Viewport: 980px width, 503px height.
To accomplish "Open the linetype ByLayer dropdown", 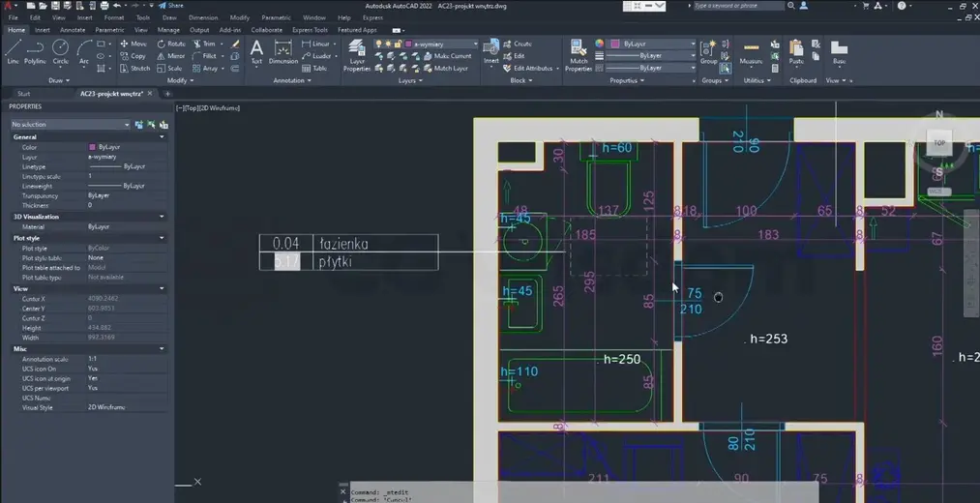I will pyautogui.click(x=651, y=68).
